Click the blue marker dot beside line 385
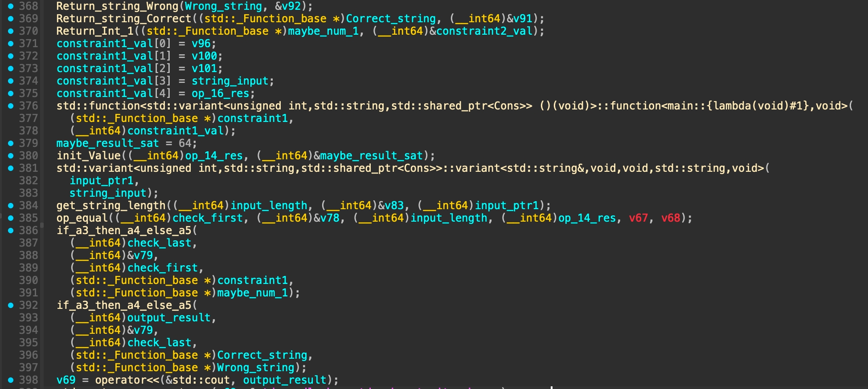This screenshot has height=389, width=868. tap(11, 218)
